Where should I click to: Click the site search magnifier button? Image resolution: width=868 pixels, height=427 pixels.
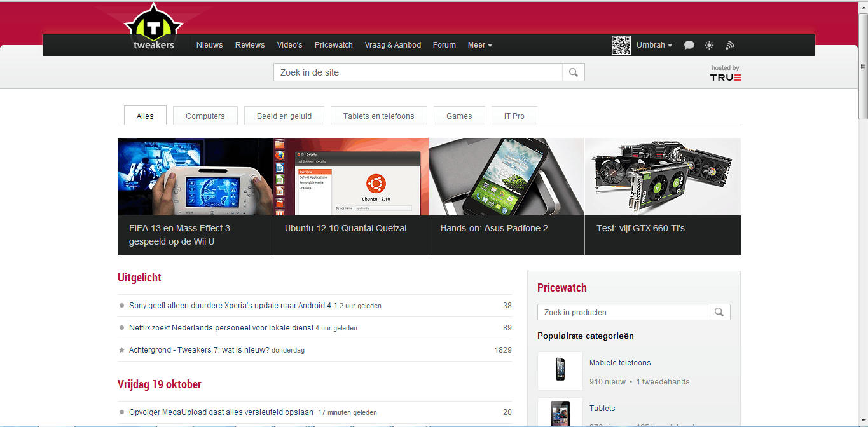[x=573, y=72]
